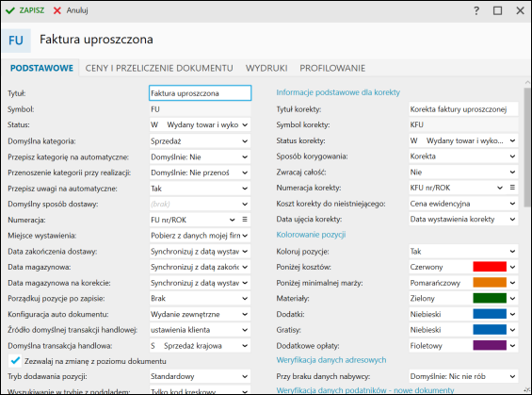Screen dimensions: 532x395
Task: Pick the red Poniżej kosztów color swatch
Action: click(x=490, y=267)
